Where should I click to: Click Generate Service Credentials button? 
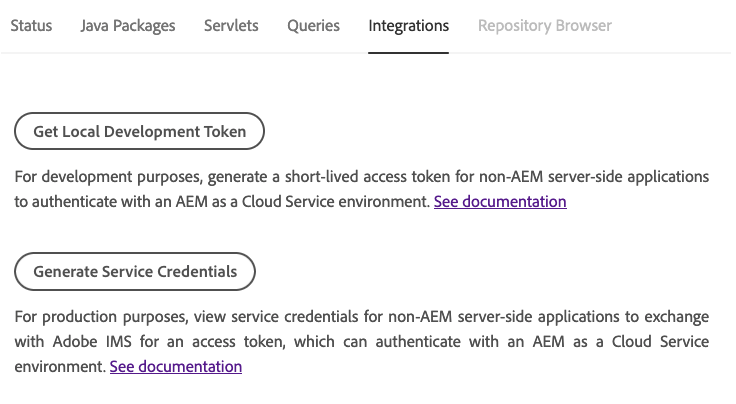pos(135,271)
